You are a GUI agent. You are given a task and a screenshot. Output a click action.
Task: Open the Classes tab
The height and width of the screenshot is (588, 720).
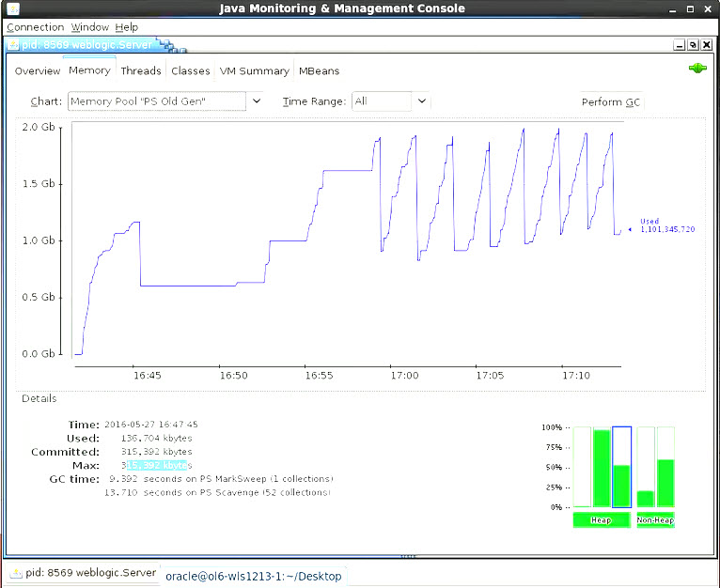(x=191, y=71)
